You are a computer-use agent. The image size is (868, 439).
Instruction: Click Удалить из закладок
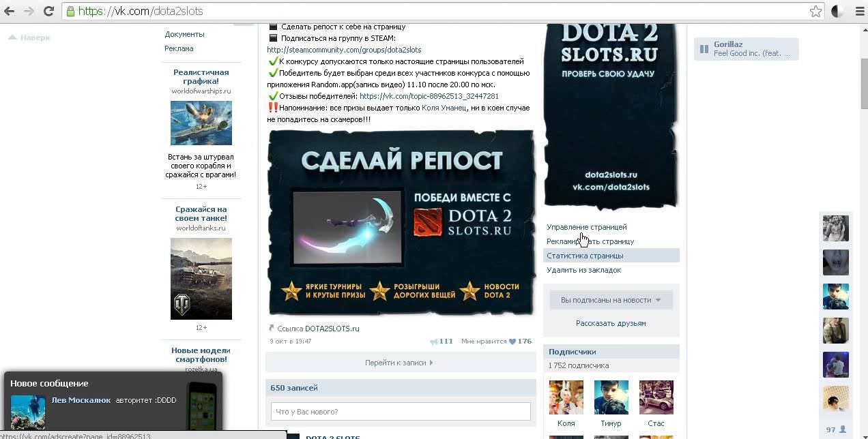[x=584, y=270]
